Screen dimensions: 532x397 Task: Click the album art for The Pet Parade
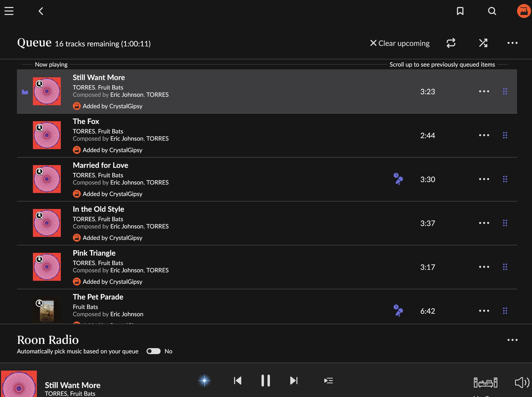click(47, 310)
